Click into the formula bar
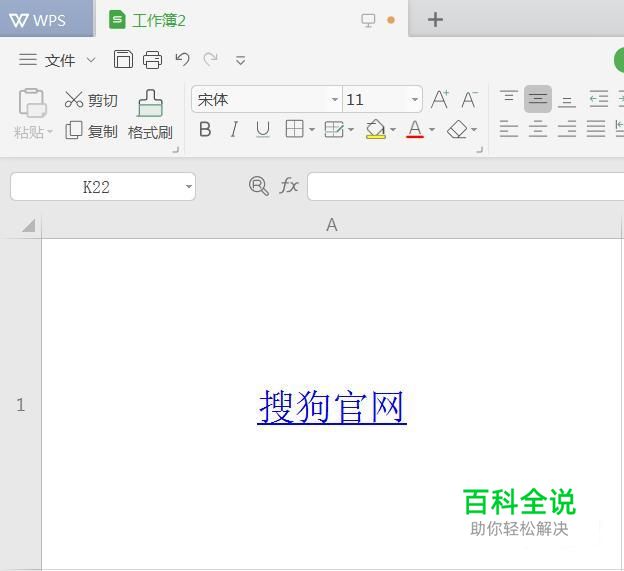 click(x=466, y=187)
